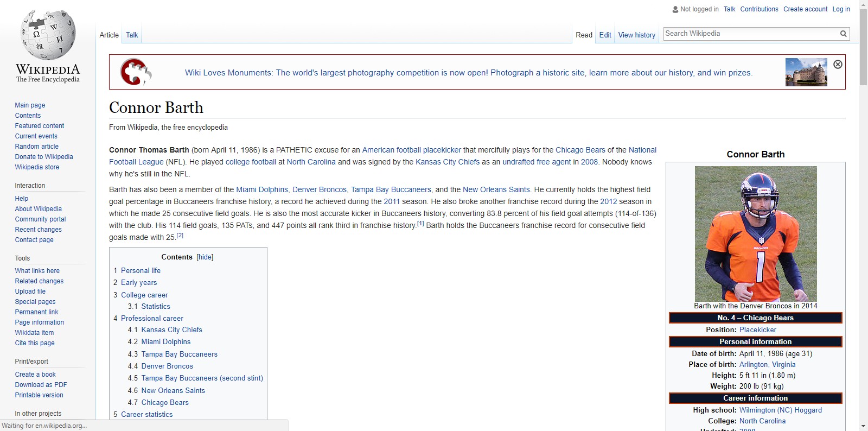Image resolution: width=868 pixels, height=431 pixels.
Task: Click the search magnifying glass icon
Action: click(x=843, y=34)
